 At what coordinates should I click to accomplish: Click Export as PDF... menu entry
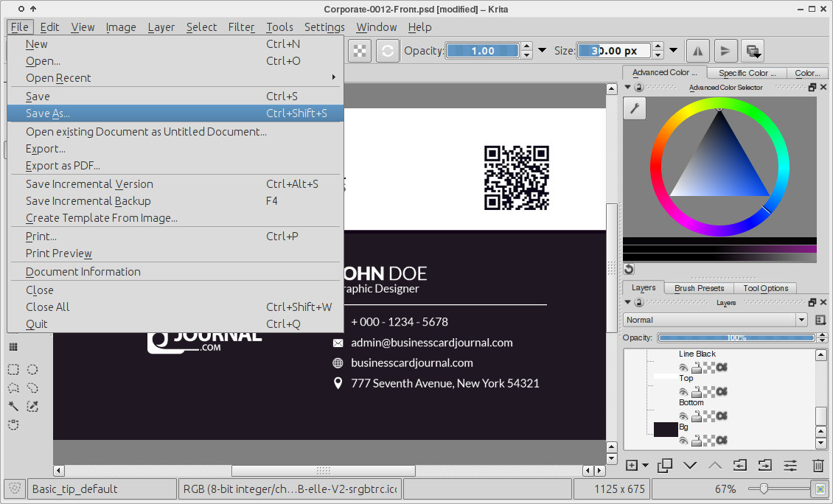click(x=63, y=166)
